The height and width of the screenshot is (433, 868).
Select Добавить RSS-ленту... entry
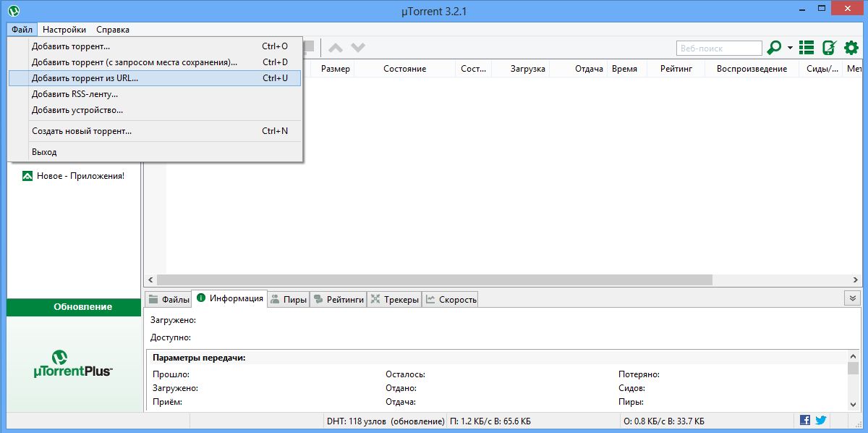pos(155,94)
